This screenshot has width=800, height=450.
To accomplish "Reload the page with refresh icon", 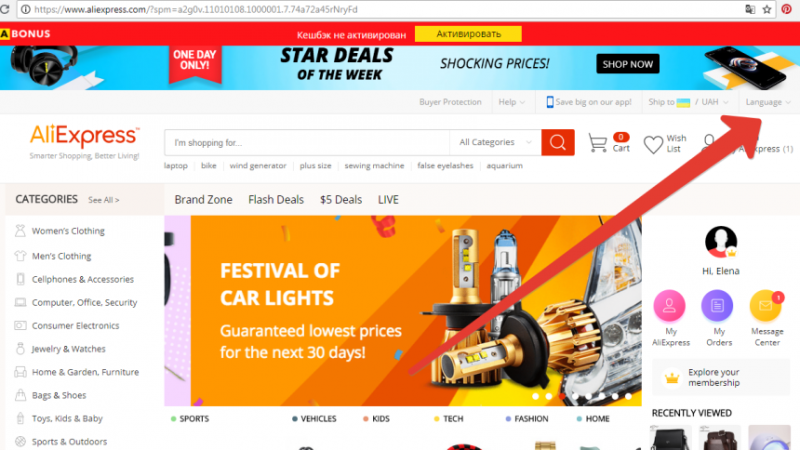I will point(5,9).
